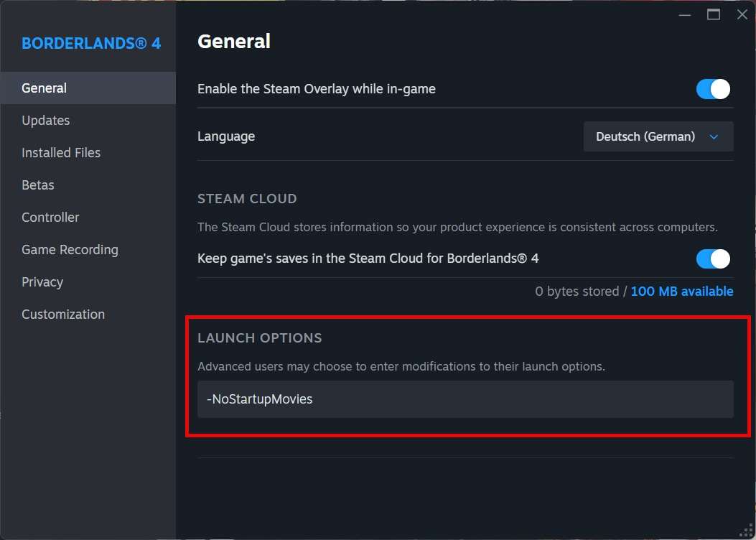
Task: Click the 'Language' label text
Action: click(226, 136)
